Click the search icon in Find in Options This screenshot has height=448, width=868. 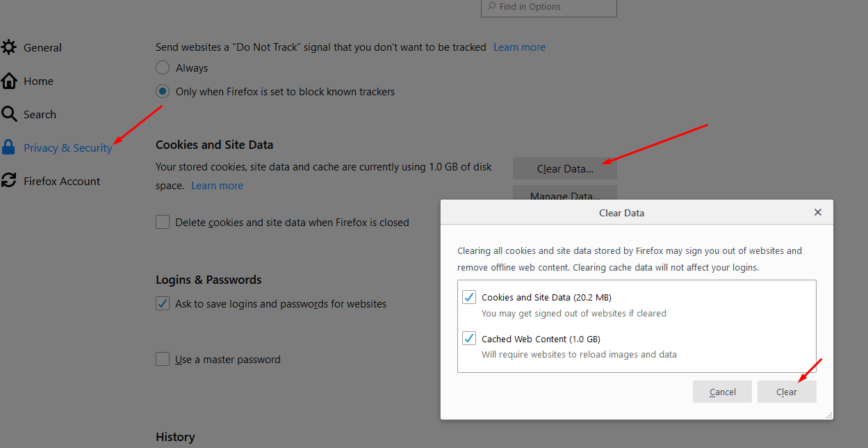[492, 6]
